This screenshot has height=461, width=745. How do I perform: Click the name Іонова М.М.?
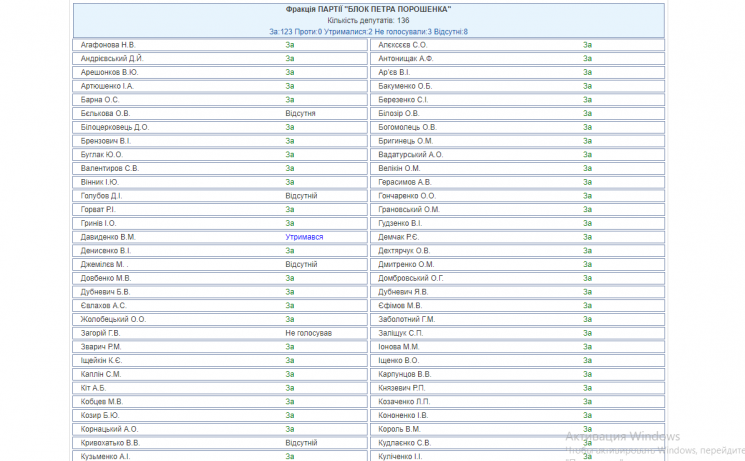(398, 347)
